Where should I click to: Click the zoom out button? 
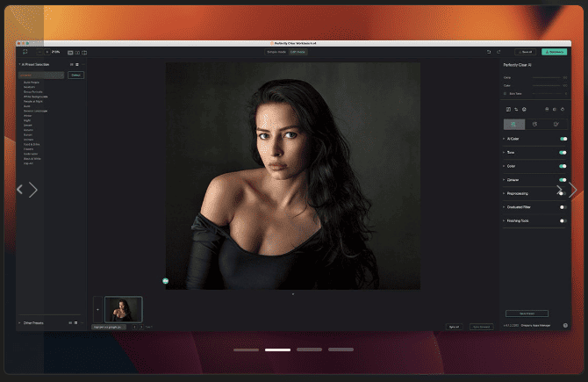pos(39,52)
